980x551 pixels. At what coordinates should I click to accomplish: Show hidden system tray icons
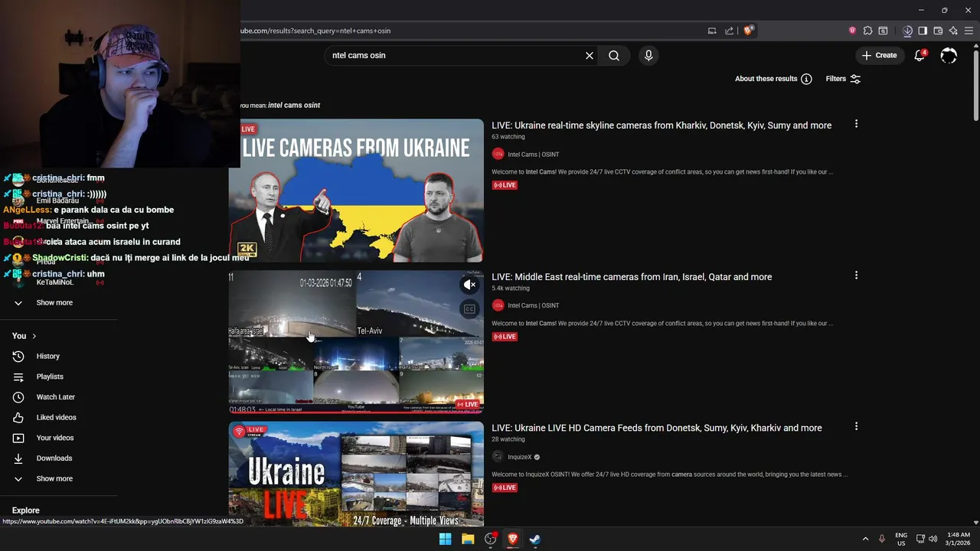[865, 539]
